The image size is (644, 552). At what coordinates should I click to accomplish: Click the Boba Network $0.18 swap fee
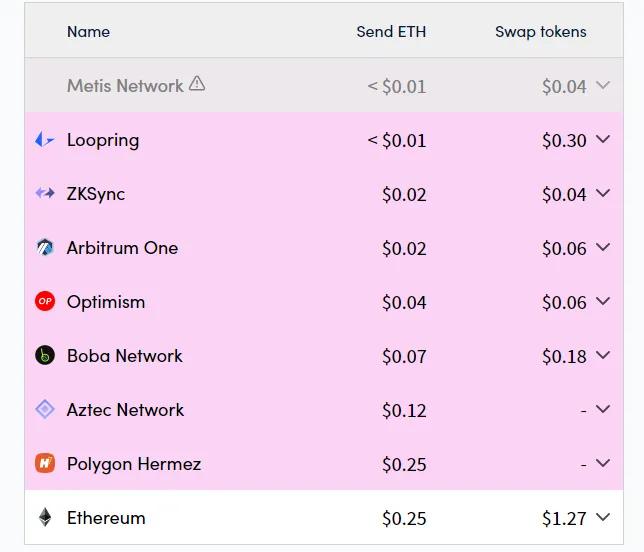click(564, 356)
